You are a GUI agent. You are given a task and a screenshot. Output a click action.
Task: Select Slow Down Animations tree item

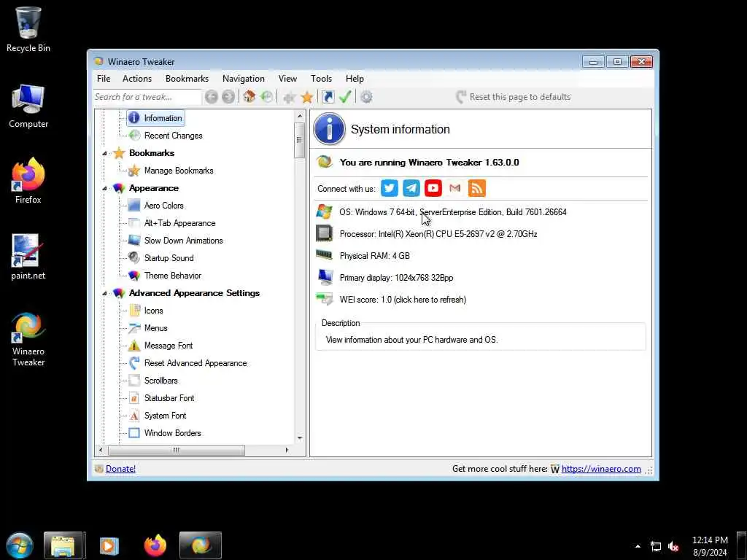pos(183,241)
